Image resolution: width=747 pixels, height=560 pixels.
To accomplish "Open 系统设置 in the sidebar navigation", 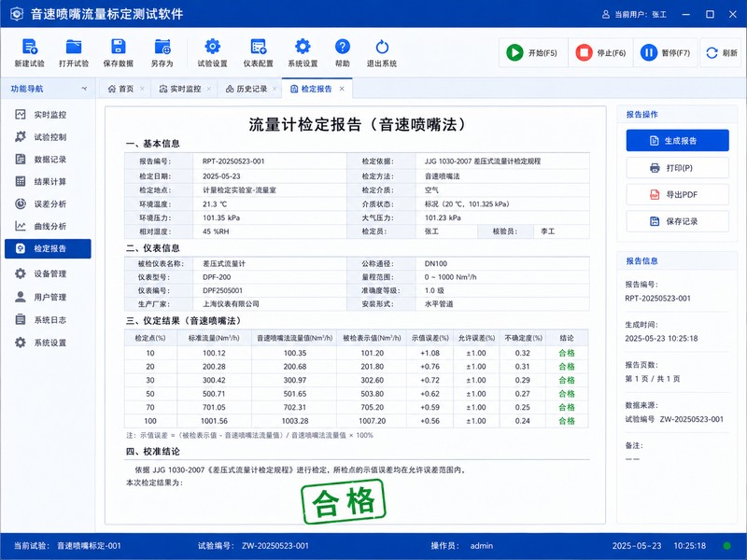I will tap(48, 343).
